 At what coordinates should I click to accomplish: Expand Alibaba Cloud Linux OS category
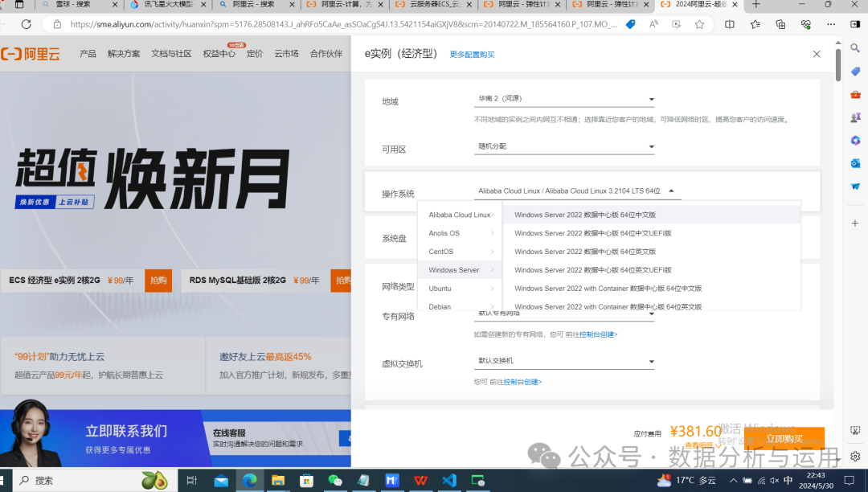(x=461, y=215)
